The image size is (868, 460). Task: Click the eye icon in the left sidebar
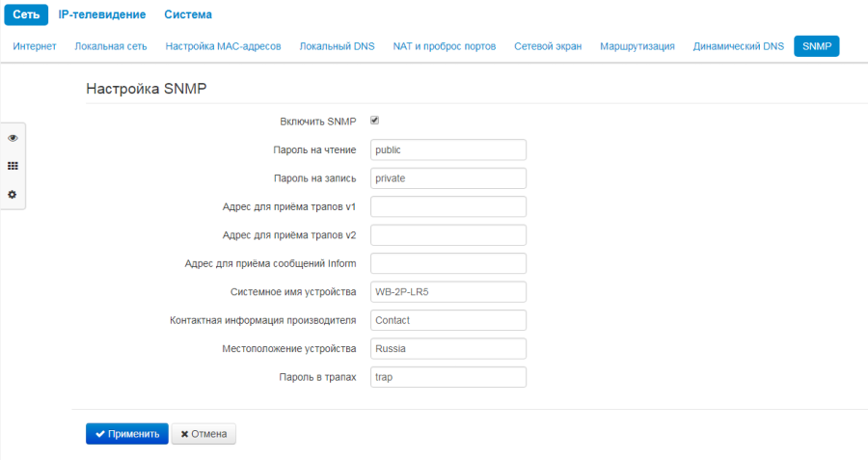coord(13,138)
